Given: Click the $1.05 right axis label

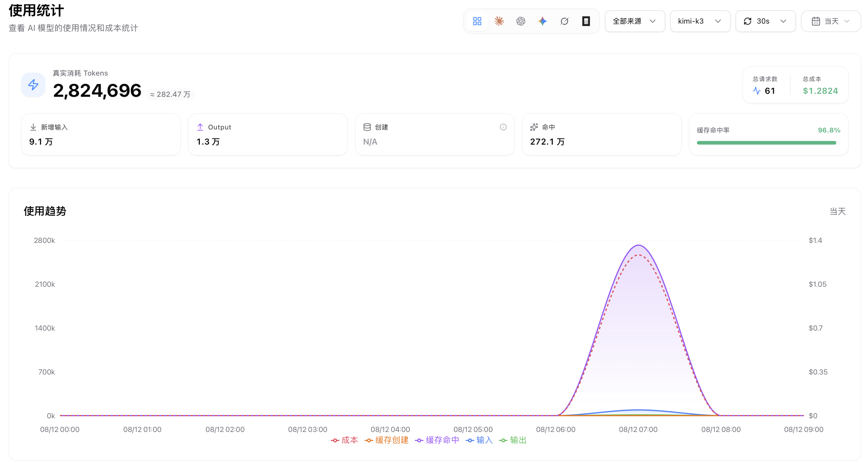Looking at the screenshot, I should coord(817,284).
